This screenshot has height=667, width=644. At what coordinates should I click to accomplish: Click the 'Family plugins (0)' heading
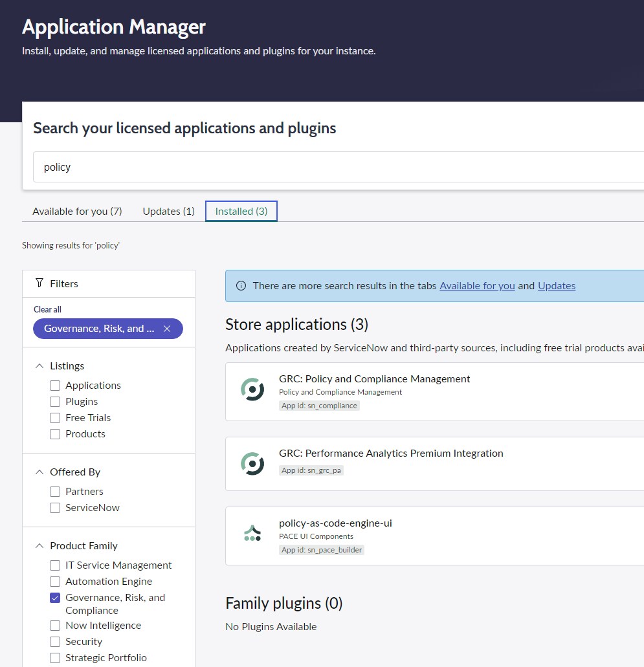[x=284, y=603]
